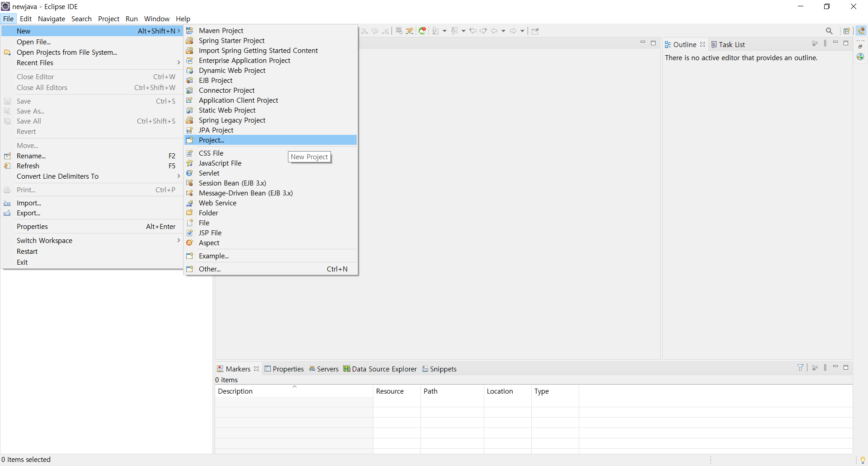Image resolution: width=868 pixels, height=466 pixels.
Task: Select Dynamic Web Project
Action: click(x=271, y=70)
